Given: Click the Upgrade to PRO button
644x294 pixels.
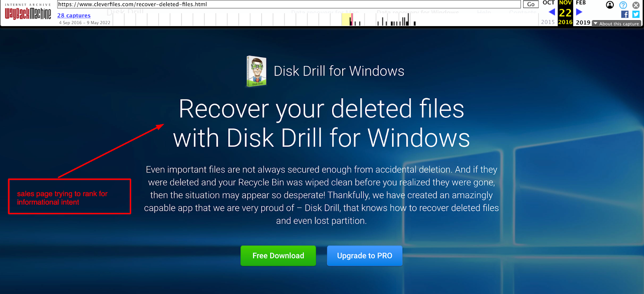Looking at the screenshot, I should pyautogui.click(x=365, y=256).
